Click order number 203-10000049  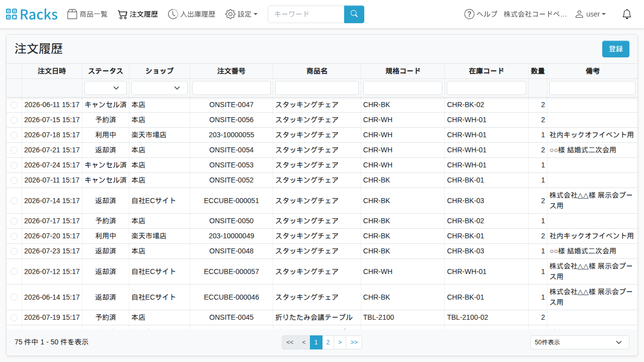tap(231, 236)
